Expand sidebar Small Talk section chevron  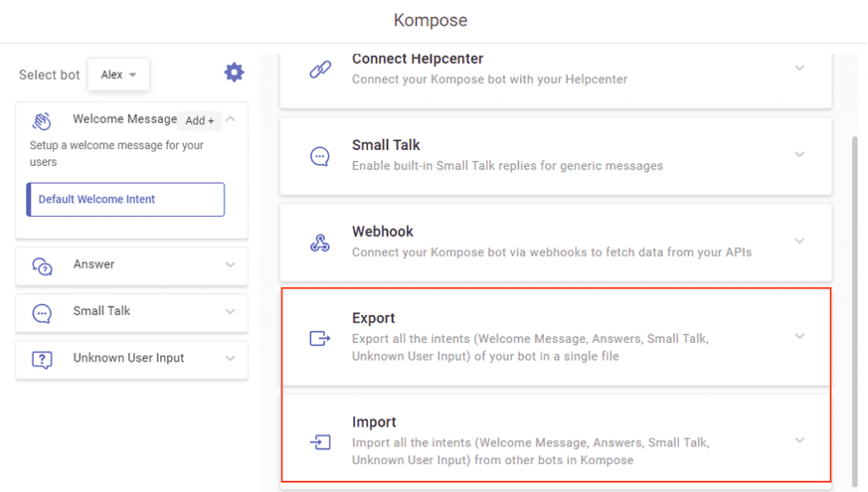(231, 312)
